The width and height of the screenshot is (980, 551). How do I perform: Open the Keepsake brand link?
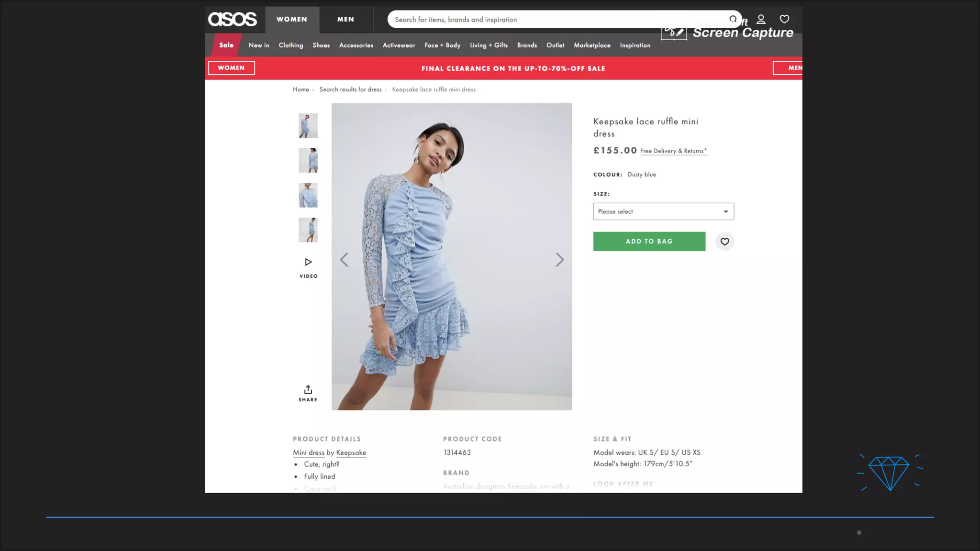(351, 452)
